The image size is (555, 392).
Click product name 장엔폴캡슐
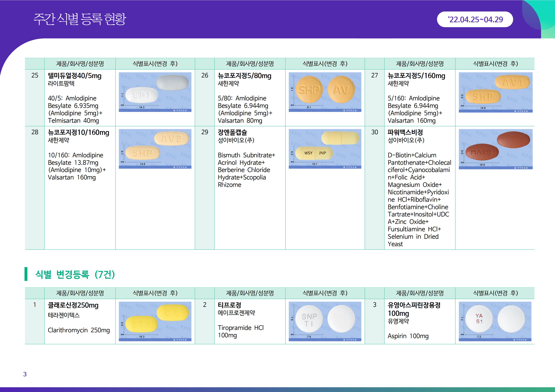232,132
